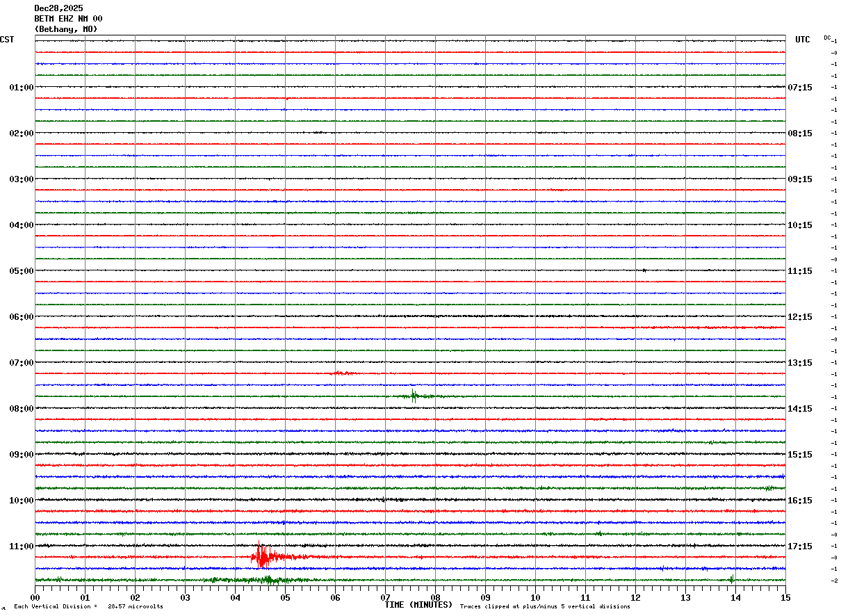Click the CST timezone label
Image resolution: width=841 pixels, height=616 pixels.
(x=7, y=40)
